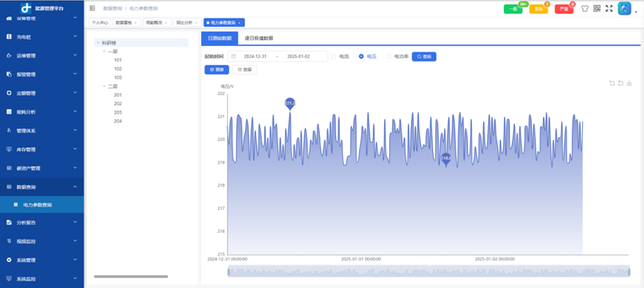This screenshot has width=644, height=288.
Task: Expand the 设备管理 menu chevron
Action: [75, 18]
